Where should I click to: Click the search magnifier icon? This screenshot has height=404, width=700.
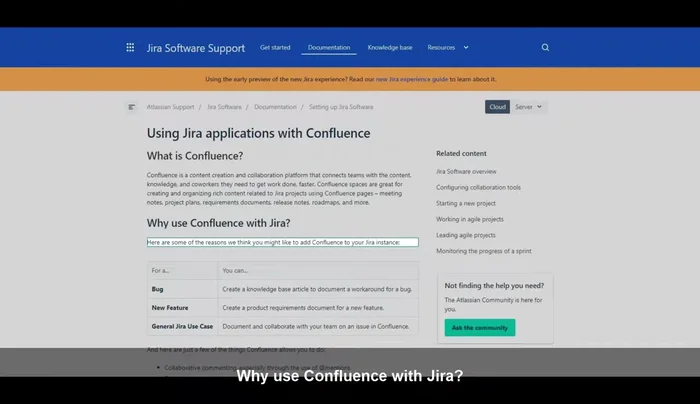click(x=545, y=47)
